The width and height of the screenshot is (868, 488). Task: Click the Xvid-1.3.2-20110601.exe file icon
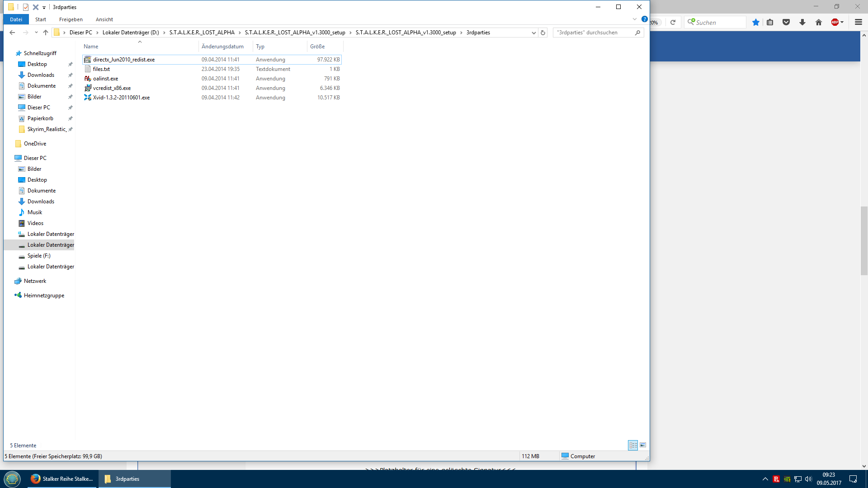click(88, 98)
